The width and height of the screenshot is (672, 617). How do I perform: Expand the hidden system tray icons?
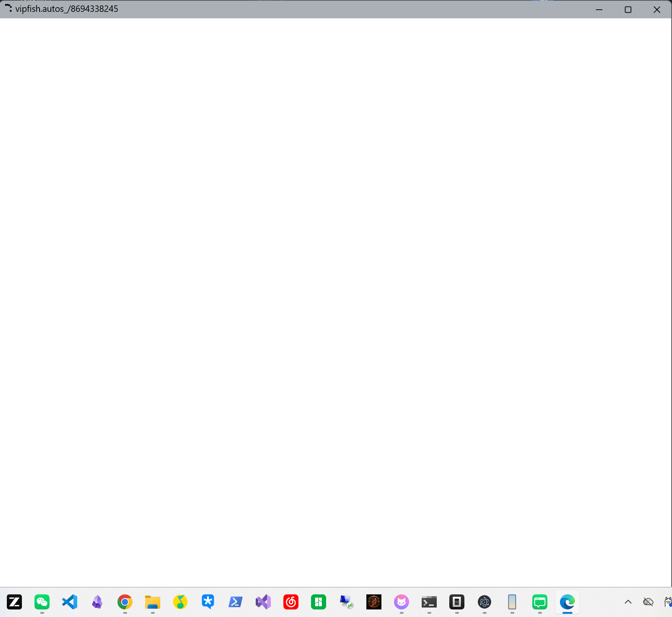point(628,602)
